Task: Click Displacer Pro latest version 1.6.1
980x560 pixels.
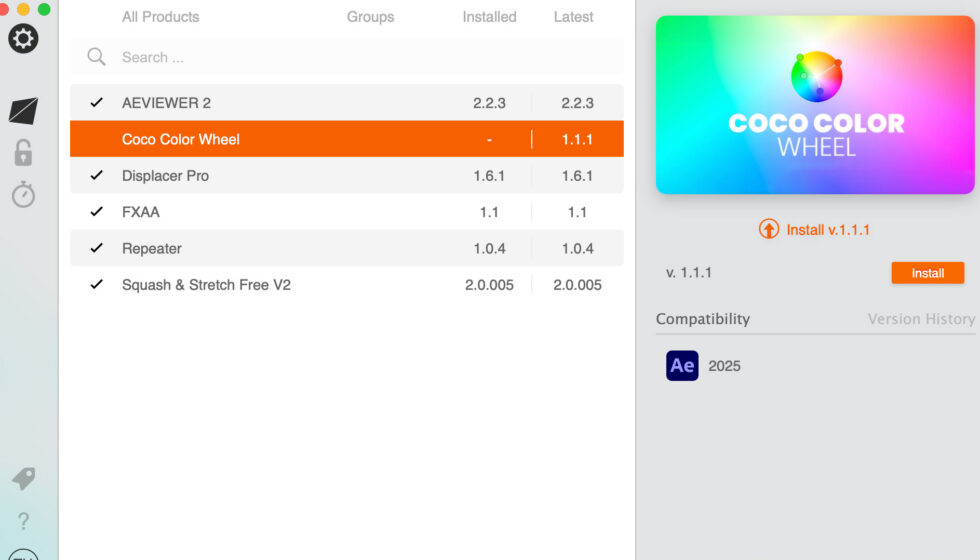Action: 577,176
